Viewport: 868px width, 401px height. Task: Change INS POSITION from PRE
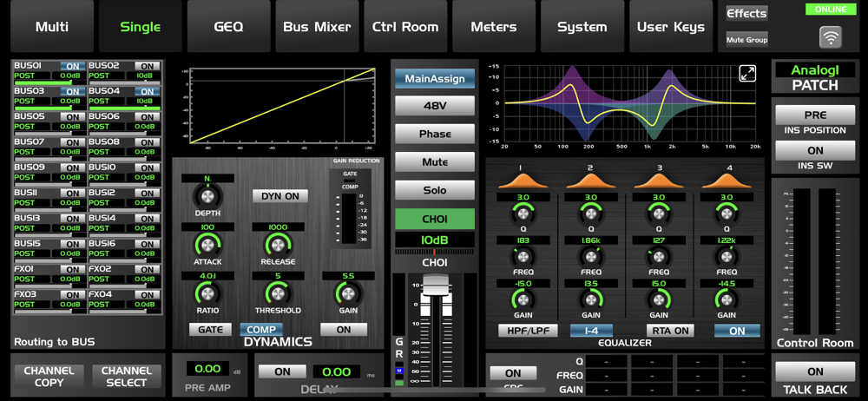(815, 115)
